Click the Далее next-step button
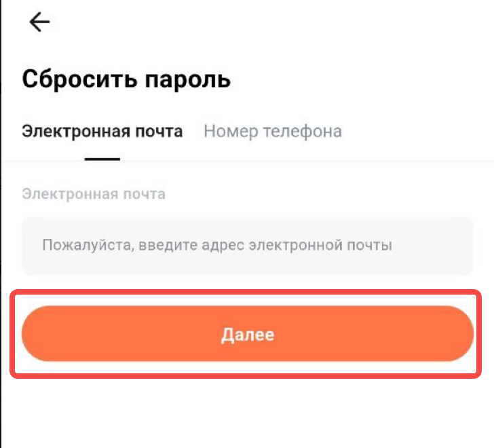This screenshot has width=494, height=448. [247, 334]
